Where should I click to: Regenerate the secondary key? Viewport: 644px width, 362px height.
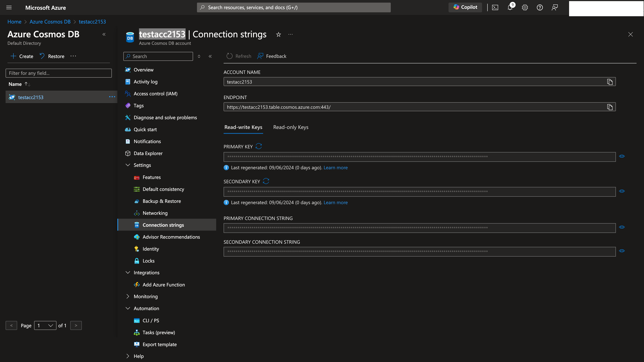tap(266, 181)
